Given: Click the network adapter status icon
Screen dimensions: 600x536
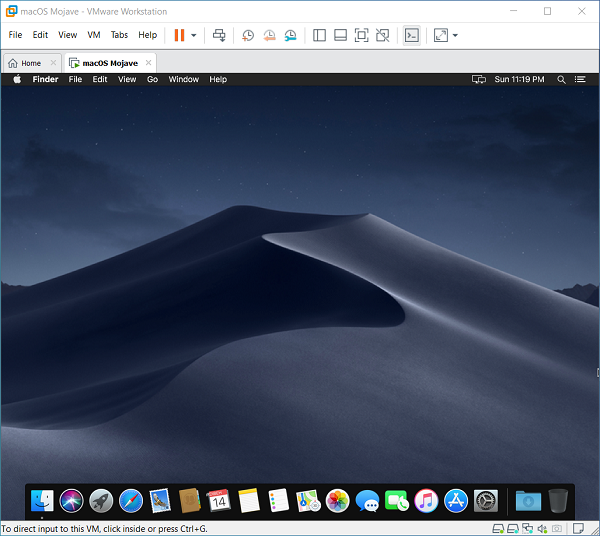Looking at the screenshot, I should 528,529.
